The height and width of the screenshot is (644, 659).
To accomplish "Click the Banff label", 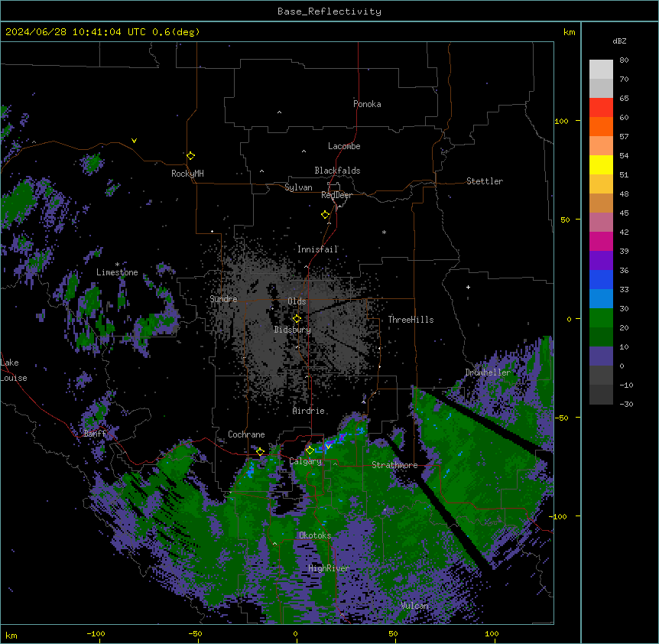I will pyautogui.click(x=95, y=434).
